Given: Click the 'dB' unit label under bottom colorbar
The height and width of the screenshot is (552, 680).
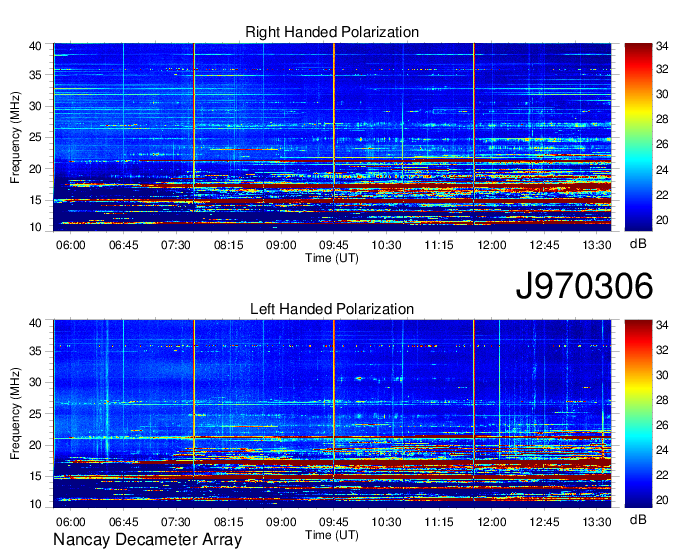Looking at the screenshot, I should click(638, 520).
